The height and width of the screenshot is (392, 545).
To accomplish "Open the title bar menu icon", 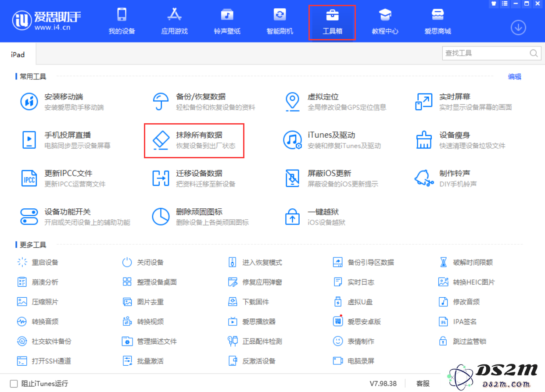I will [504, 4].
